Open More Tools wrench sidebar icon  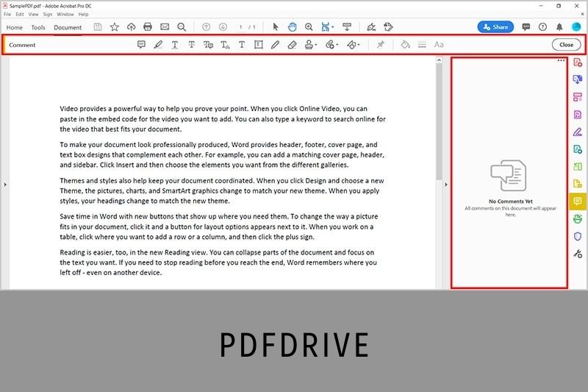[578, 254]
